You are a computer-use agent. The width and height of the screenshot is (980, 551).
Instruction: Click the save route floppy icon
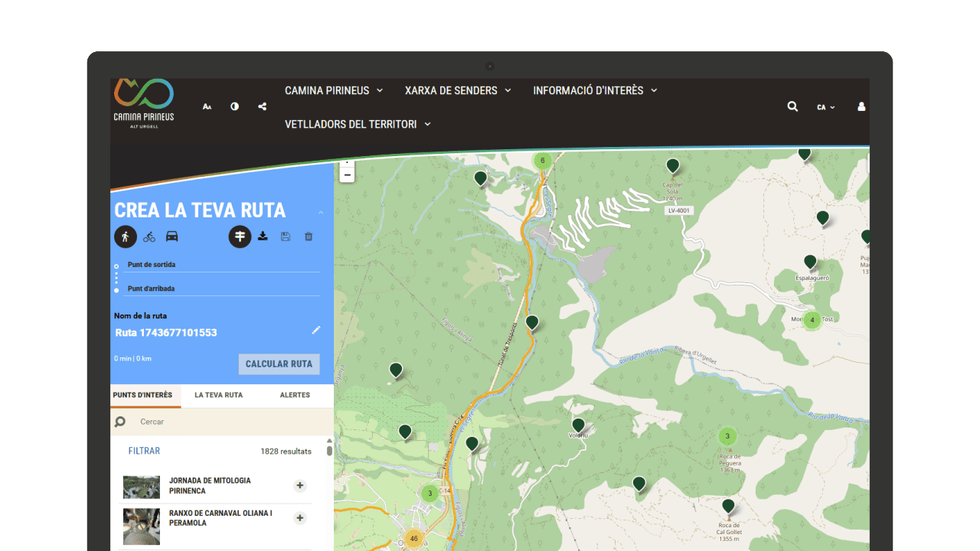(286, 236)
